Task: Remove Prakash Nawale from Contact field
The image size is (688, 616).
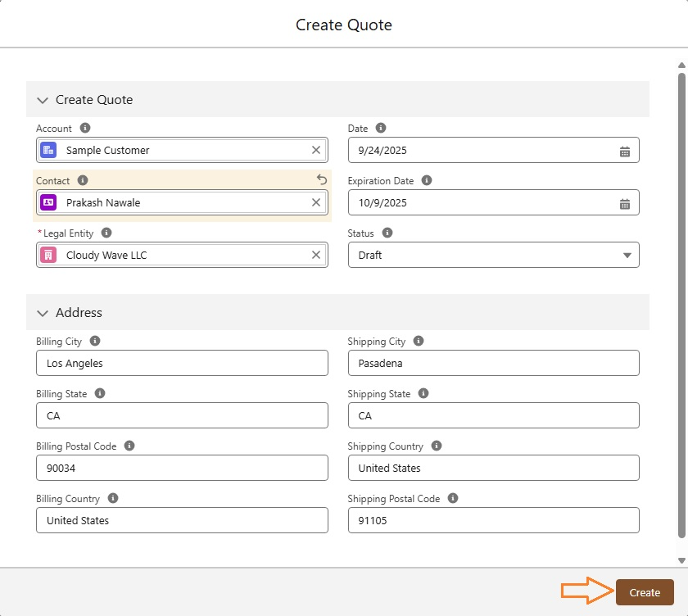Action: 316,202
